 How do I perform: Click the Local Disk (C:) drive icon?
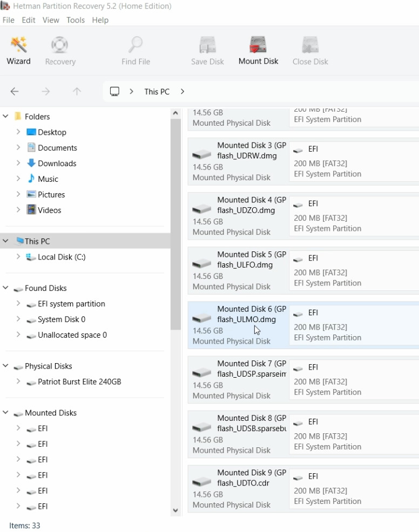pos(31,257)
